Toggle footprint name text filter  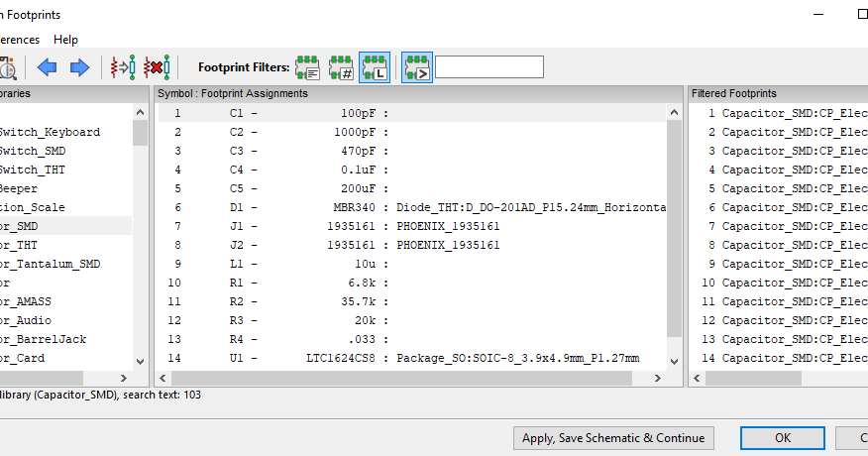[x=417, y=67]
